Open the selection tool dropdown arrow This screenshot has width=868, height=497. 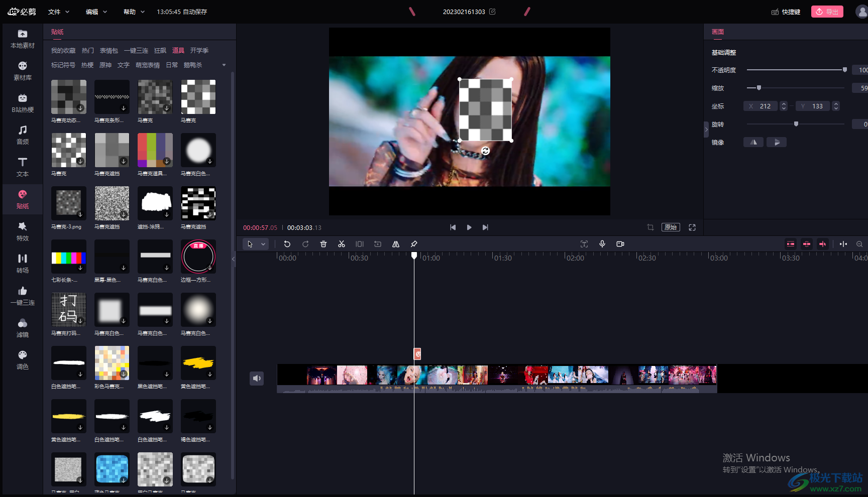pos(263,244)
